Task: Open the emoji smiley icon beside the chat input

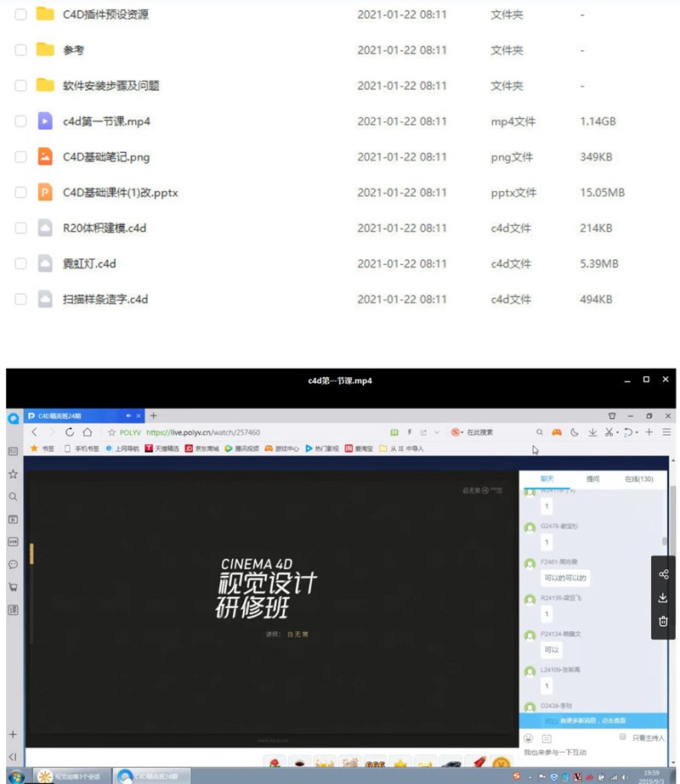Action: 529,737
